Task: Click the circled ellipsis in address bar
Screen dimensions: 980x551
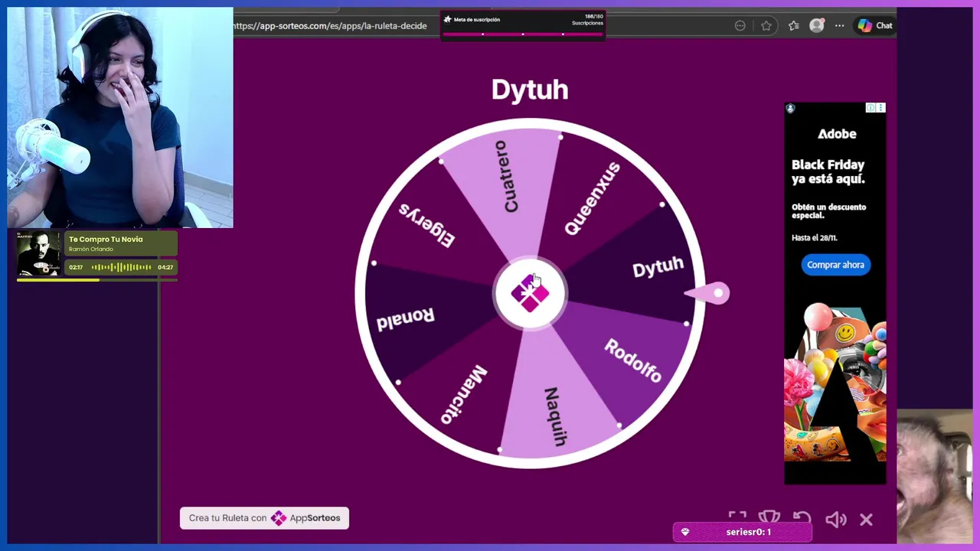Action: [x=740, y=25]
